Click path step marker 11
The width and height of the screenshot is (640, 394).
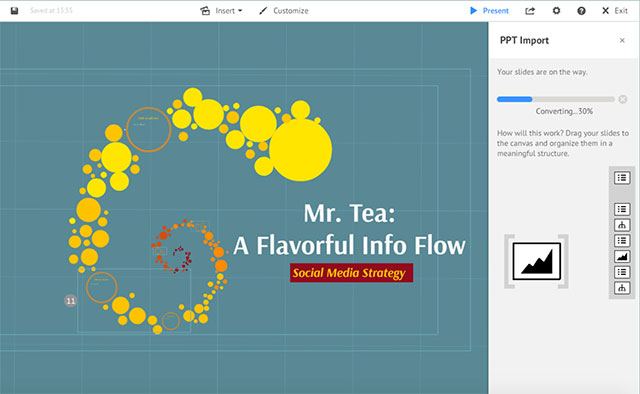point(71,301)
